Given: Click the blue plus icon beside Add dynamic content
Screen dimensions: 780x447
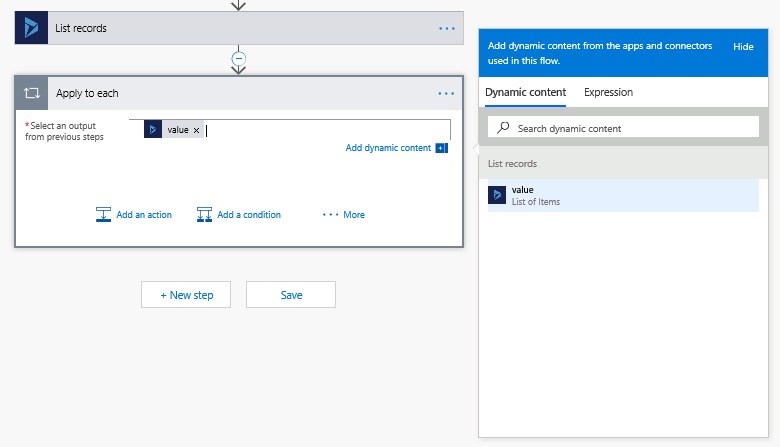Looking at the screenshot, I should (x=441, y=148).
